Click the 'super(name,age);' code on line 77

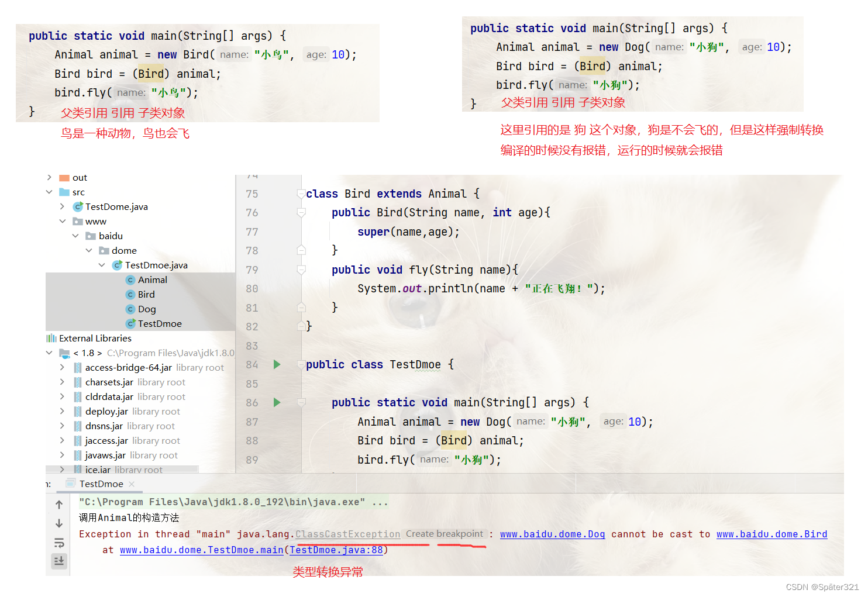[408, 232]
